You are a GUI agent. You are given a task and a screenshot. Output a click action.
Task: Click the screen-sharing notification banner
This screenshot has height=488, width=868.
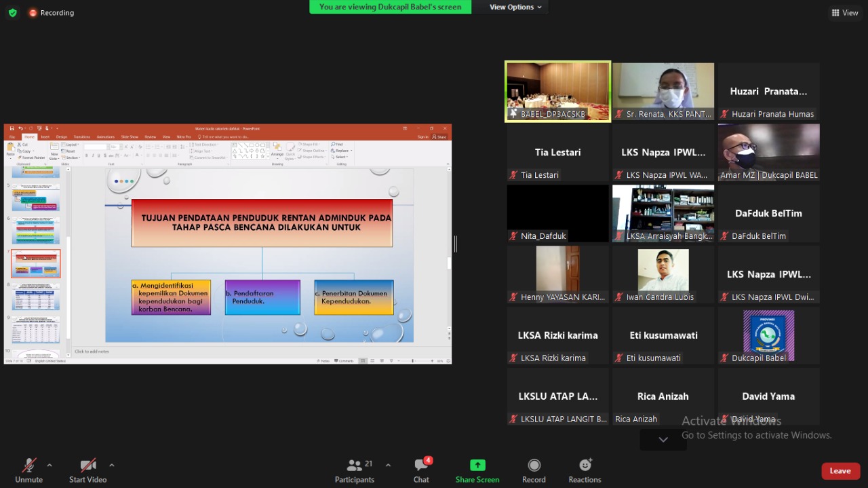[390, 7]
